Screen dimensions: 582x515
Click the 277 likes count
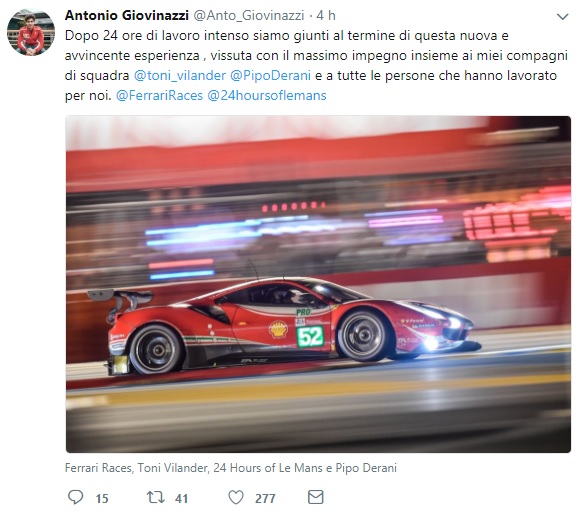click(x=265, y=498)
